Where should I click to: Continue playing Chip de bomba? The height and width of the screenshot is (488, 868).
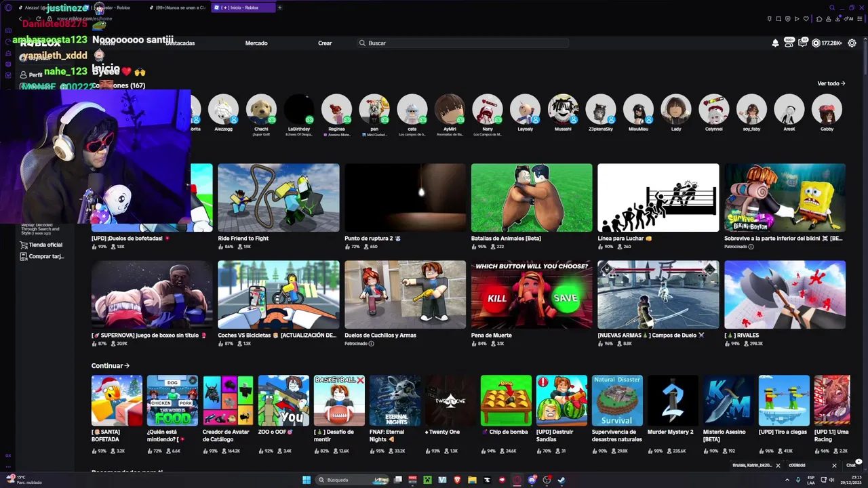click(506, 401)
